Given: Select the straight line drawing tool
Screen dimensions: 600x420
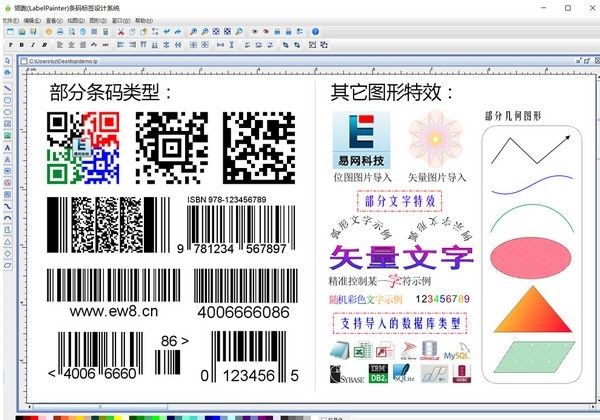Looking at the screenshot, I should [7, 88].
